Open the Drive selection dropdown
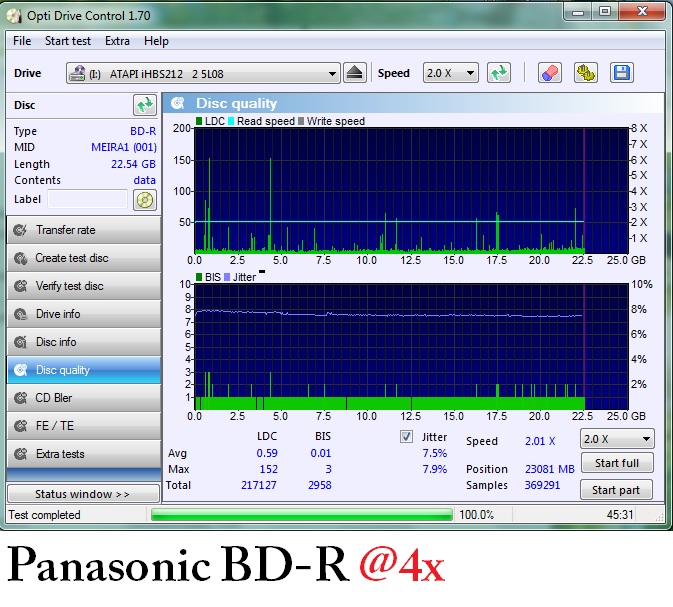This screenshot has height=607, width=673. coord(203,73)
